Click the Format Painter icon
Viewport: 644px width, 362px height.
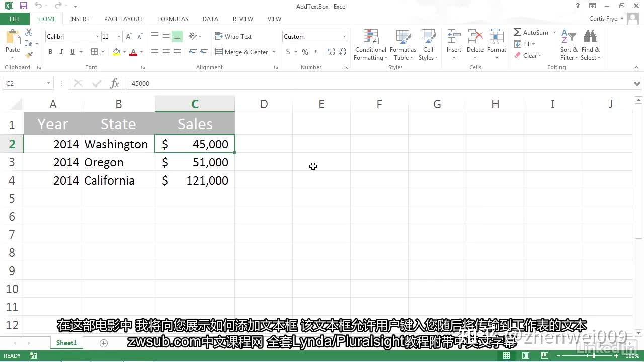coord(29,55)
